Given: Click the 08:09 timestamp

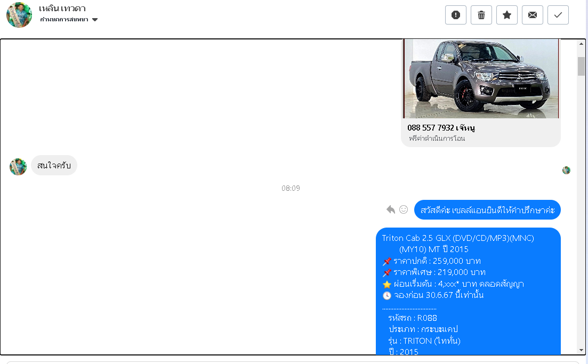Looking at the screenshot, I should (291, 188).
